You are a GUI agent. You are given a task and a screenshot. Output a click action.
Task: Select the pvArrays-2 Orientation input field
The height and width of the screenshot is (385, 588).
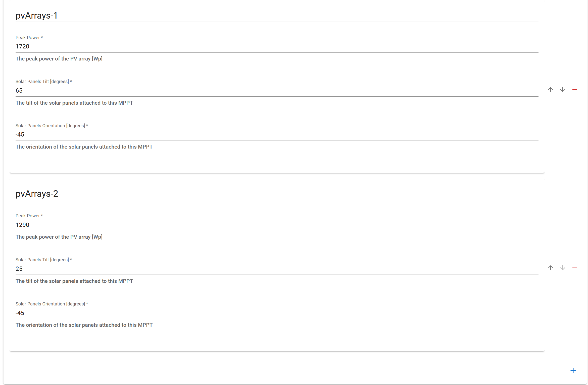pyautogui.click(x=276, y=313)
